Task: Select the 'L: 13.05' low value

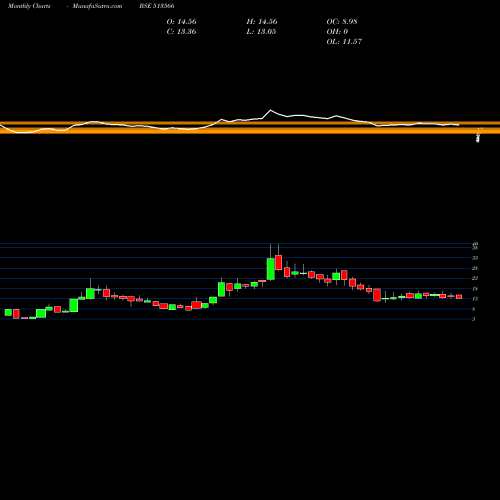Action: (x=261, y=32)
